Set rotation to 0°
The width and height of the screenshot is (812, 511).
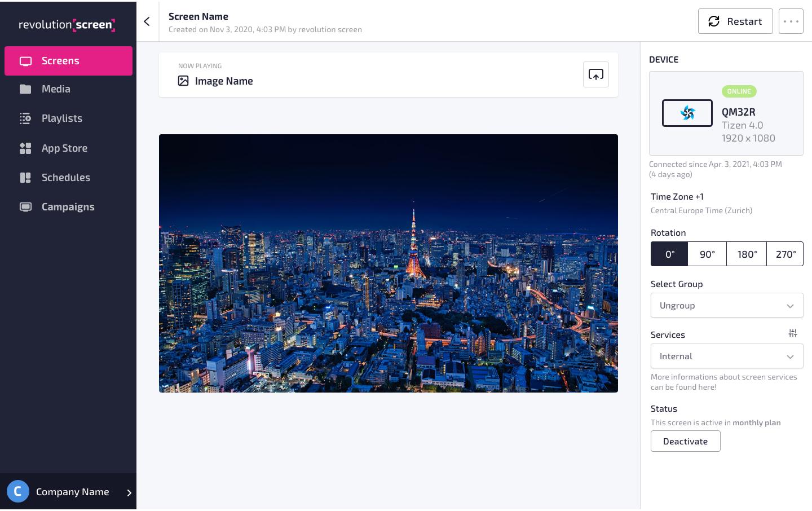tap(669, 254)
